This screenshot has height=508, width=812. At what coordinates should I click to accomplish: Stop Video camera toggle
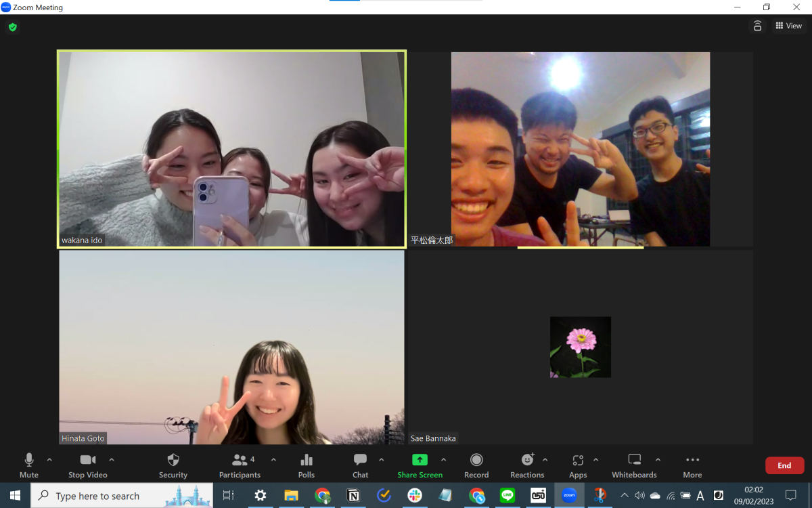(x=88, y=465)
